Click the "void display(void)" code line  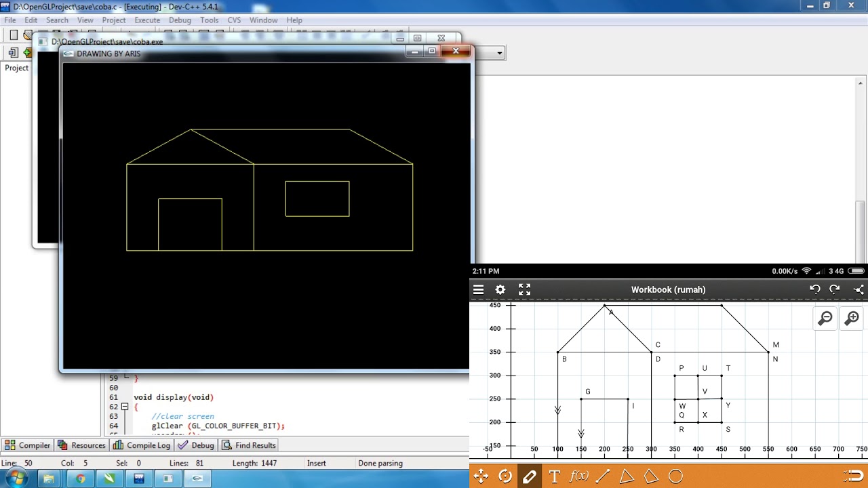click(x=174, y=397)
